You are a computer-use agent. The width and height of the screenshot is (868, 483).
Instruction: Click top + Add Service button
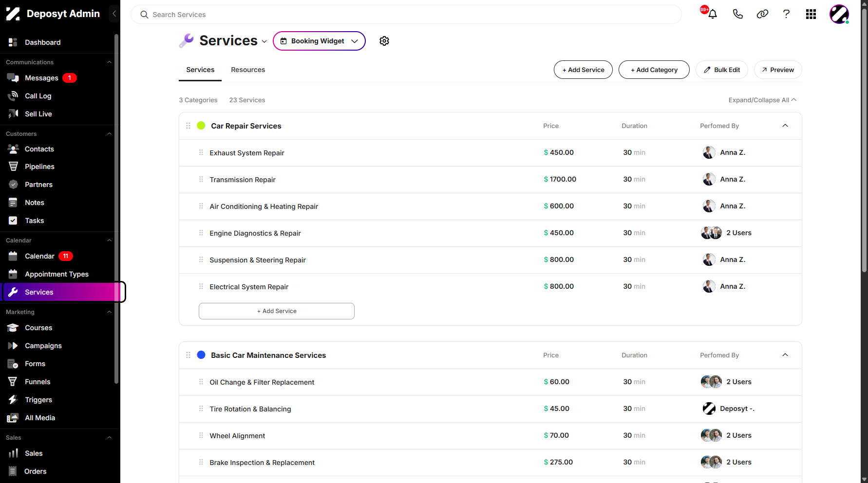[x=583, y=70]
